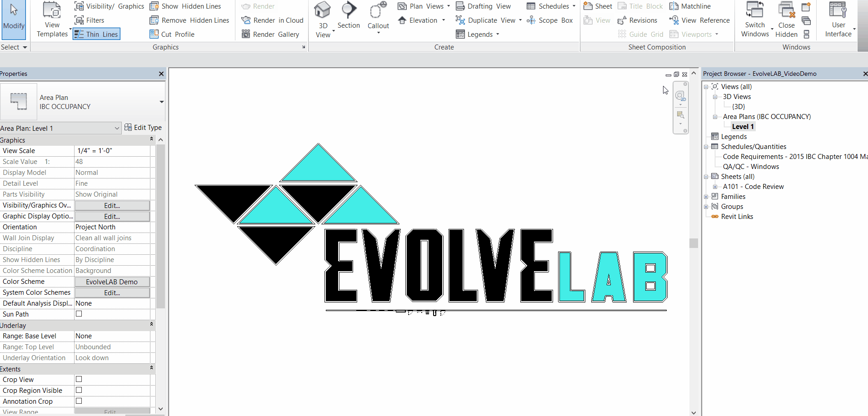The image size is (868, 416).
Task: Click Edit for Graphic Display Options
Action: pos(112,217)
